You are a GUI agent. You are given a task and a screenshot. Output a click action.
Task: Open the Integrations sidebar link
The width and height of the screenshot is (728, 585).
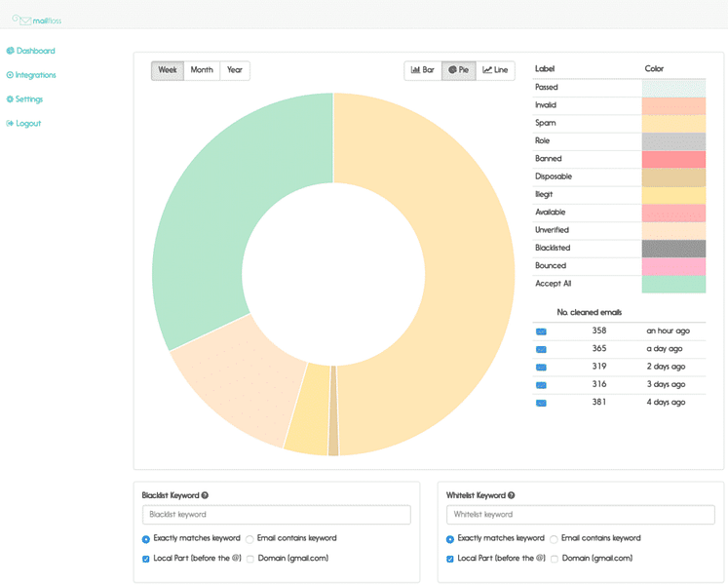coord(31,75)
